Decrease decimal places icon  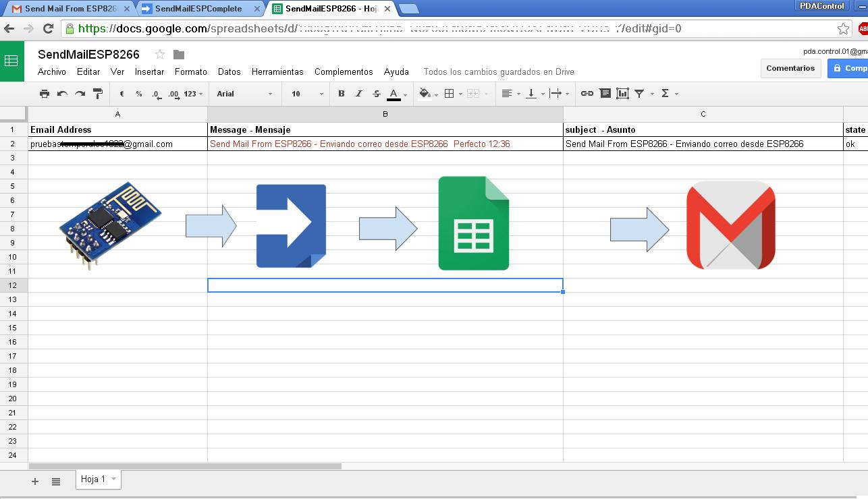[x=156, y=94]
